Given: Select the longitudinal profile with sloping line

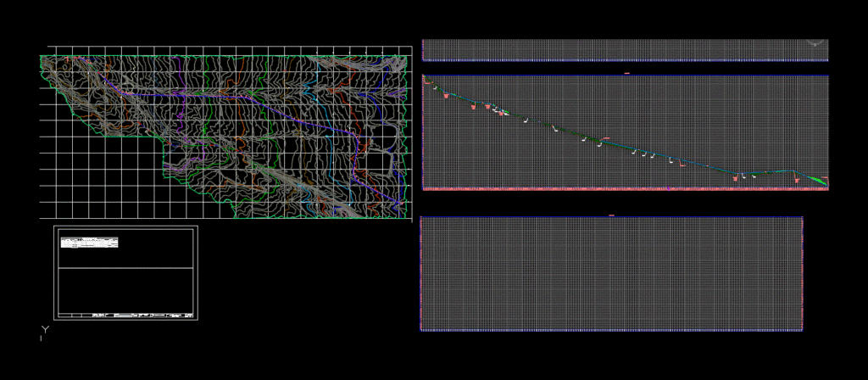Looking at the screenshot, I should [x=625, y=133].
